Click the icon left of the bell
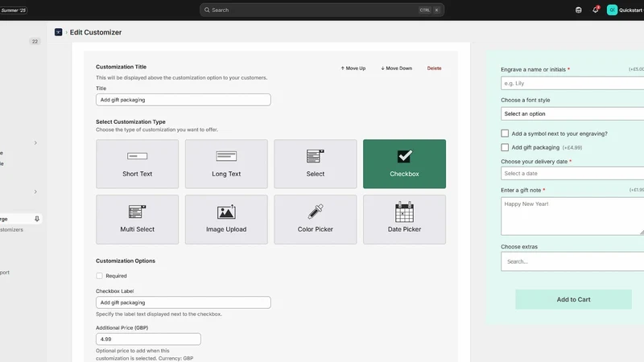The width and height of the screenshot is (644, 362). pyautogui.click(x=578, y=10)
